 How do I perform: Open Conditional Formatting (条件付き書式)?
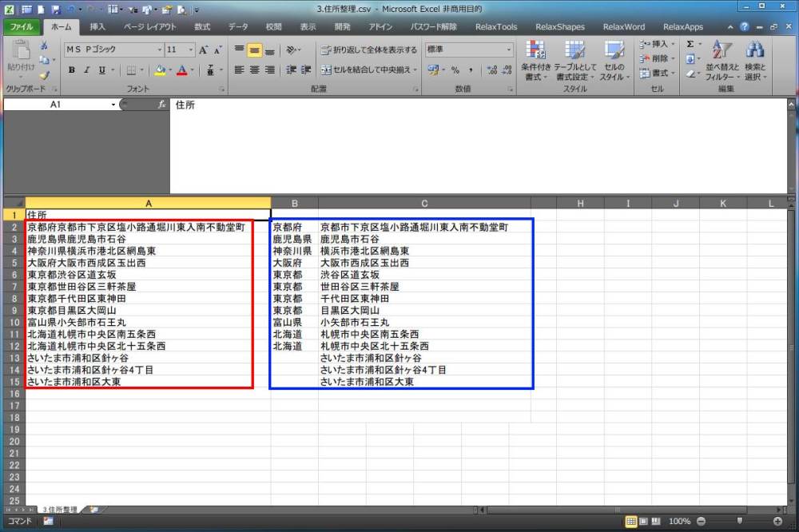[535, 61]
